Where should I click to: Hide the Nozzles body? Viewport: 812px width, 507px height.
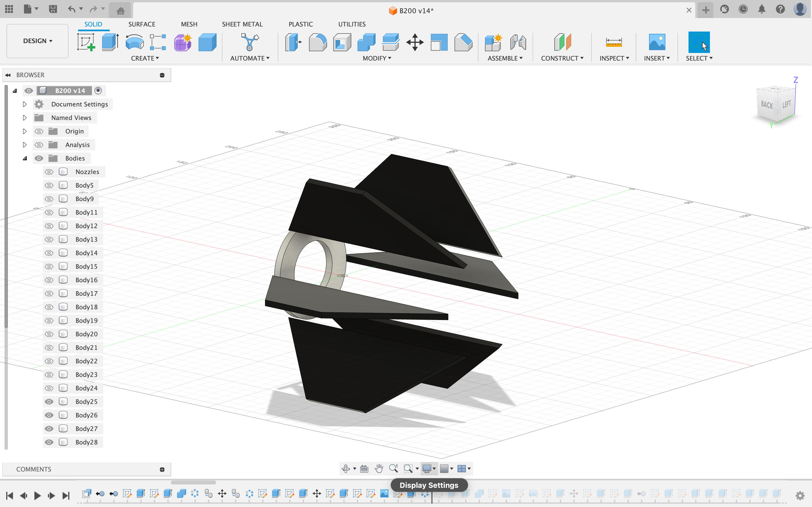[x=49, y=171]
